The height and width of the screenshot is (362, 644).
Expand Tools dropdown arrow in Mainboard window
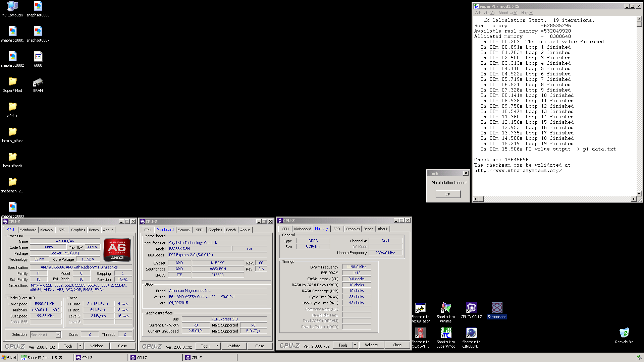point(217,346)
